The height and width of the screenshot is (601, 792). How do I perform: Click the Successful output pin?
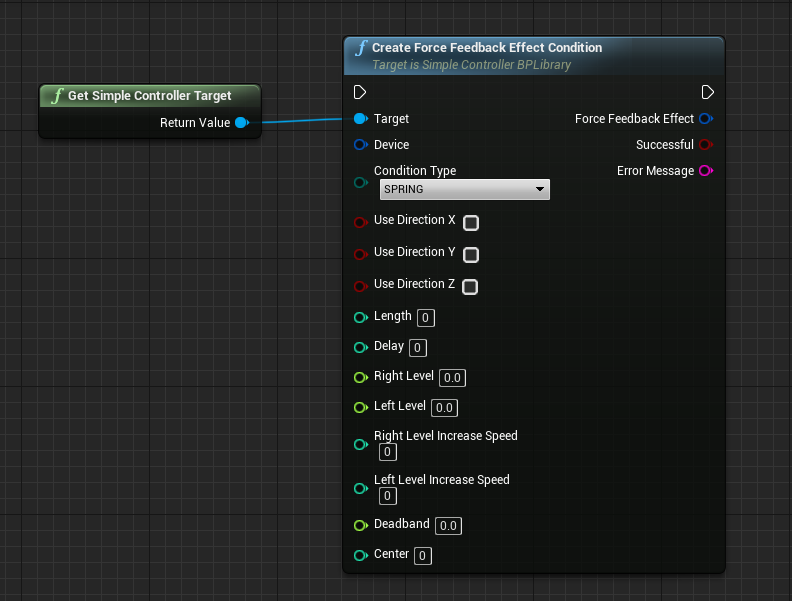click(x=706, y=145)
